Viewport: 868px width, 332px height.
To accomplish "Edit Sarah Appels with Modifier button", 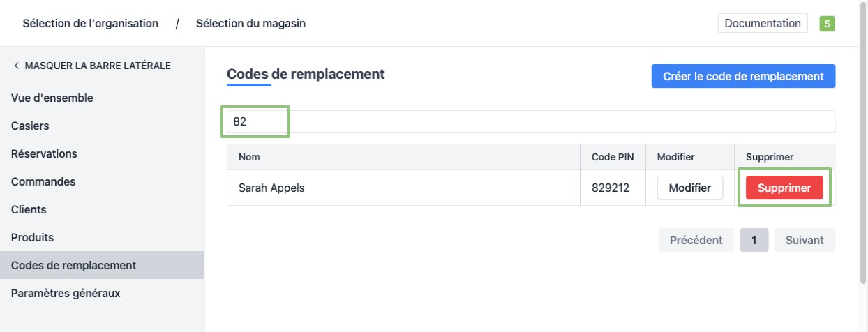I will 689,188.
